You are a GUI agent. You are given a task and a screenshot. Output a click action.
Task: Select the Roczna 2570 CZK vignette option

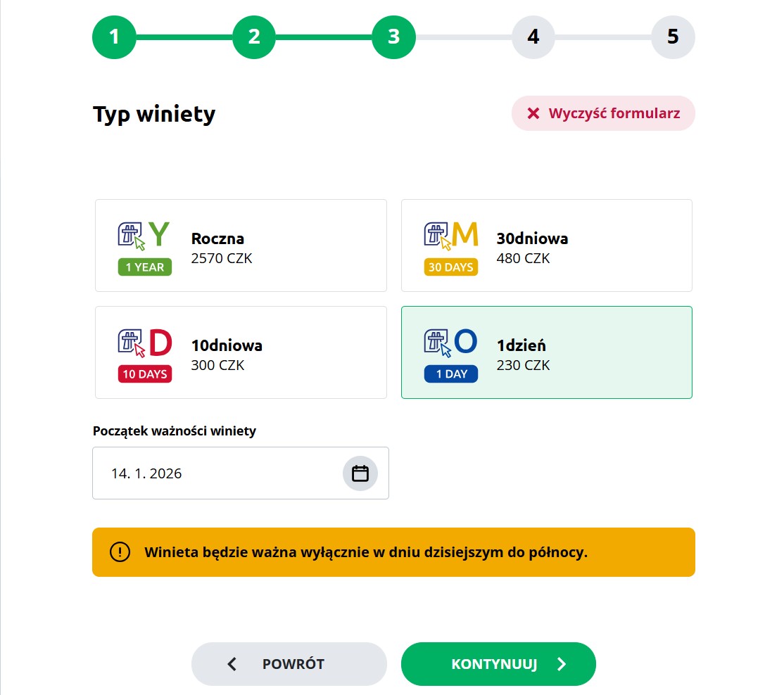[x=241, y=245]
